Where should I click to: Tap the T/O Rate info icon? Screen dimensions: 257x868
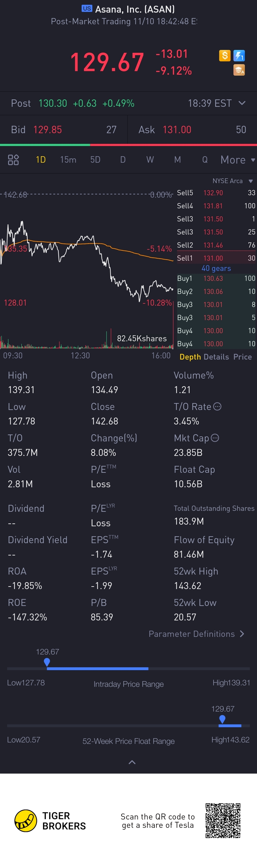(x=217, y=407)
